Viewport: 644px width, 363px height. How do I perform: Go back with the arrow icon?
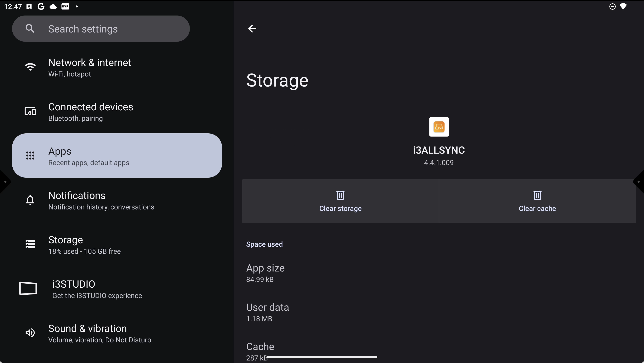coord(252,29)
